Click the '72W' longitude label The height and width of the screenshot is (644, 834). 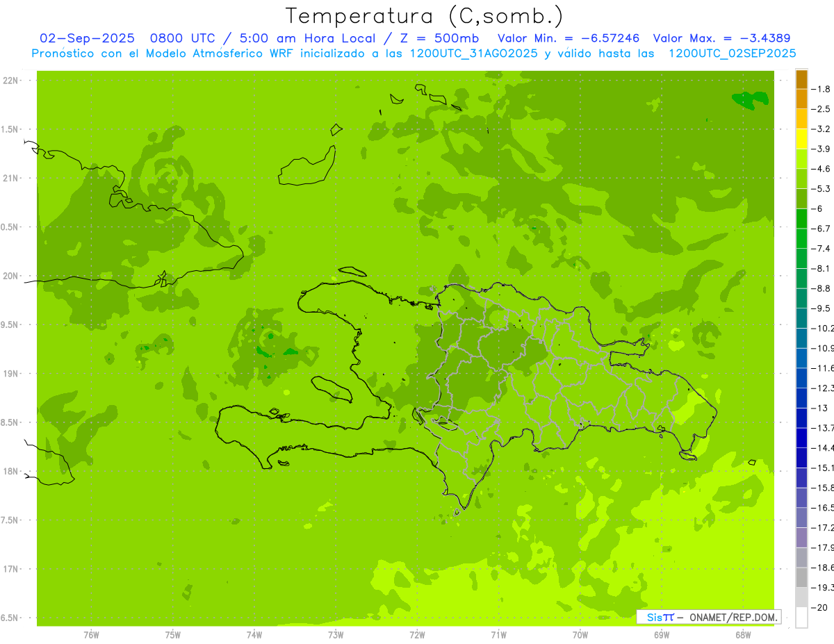(418, 635)
